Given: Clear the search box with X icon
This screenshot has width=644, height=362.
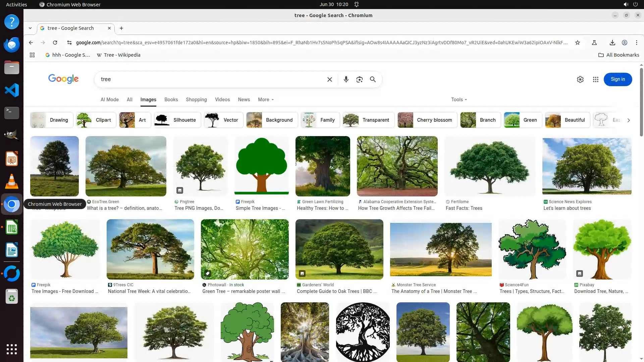Looking at the screenshot, I should point(329,79).
